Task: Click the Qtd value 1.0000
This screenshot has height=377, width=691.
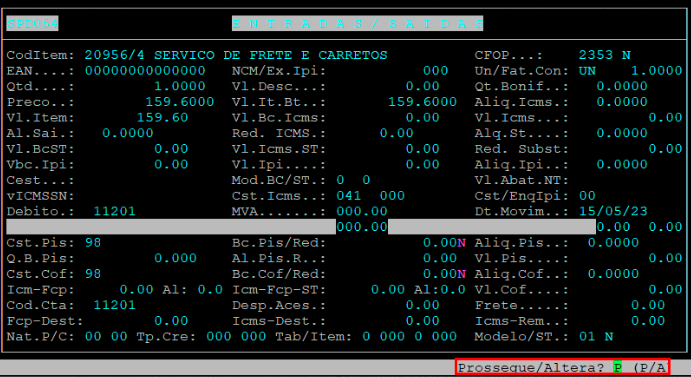Action: (x=180, y=86)
